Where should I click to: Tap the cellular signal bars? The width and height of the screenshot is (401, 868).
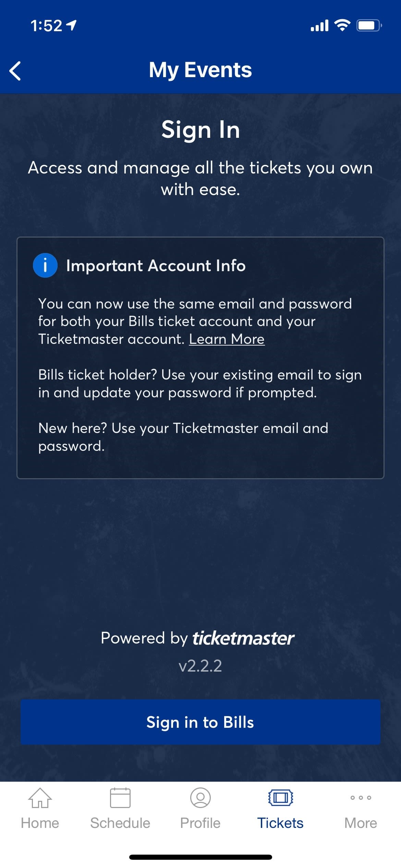[319, 26]
